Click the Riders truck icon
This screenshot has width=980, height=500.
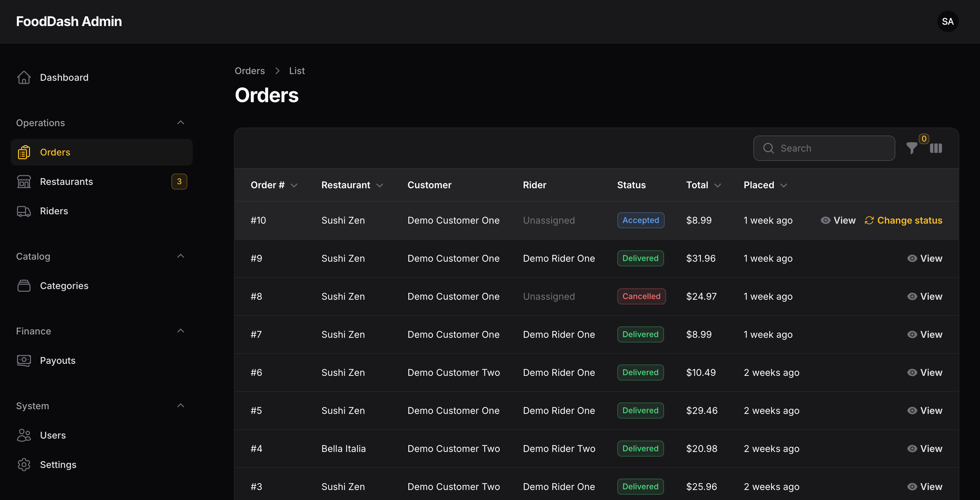(24, 211)
